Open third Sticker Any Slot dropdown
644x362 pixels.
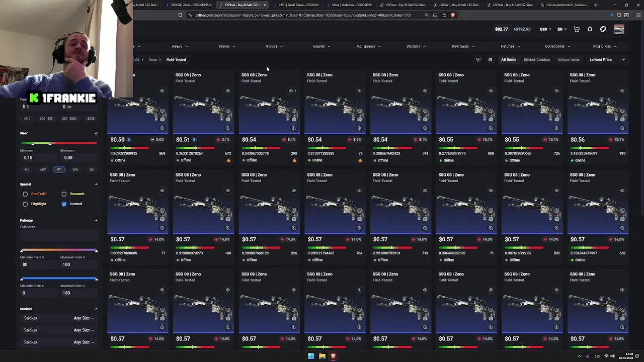[x=84, y=342]
